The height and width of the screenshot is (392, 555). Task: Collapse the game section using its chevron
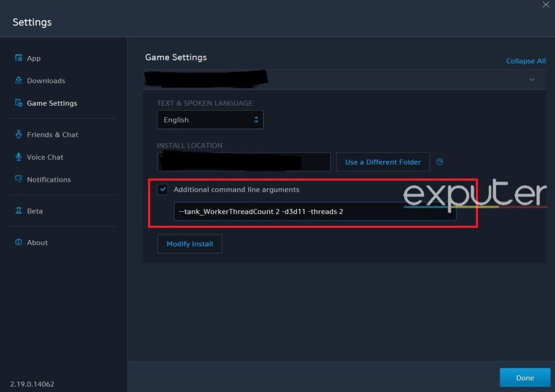(532, 79)
